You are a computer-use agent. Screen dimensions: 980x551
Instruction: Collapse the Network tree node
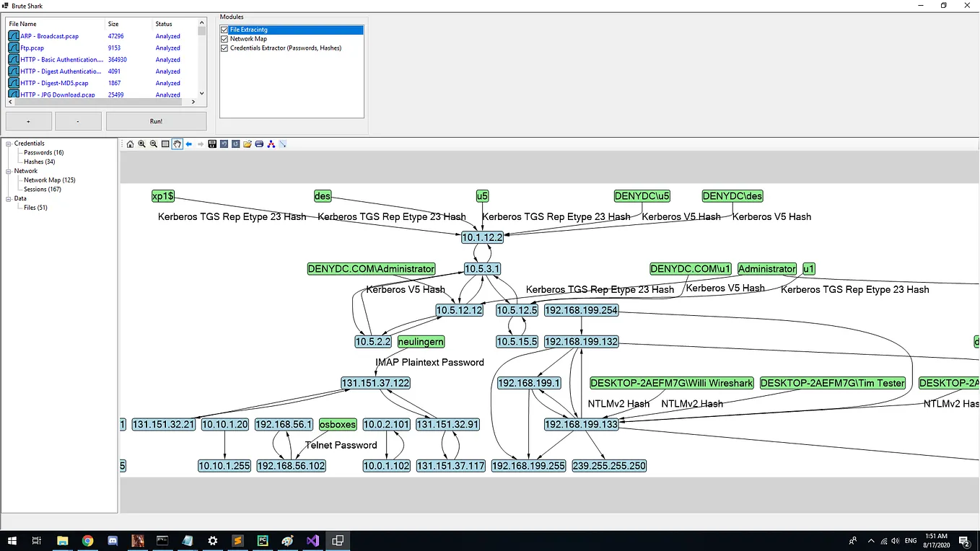[x=9, y=171]
